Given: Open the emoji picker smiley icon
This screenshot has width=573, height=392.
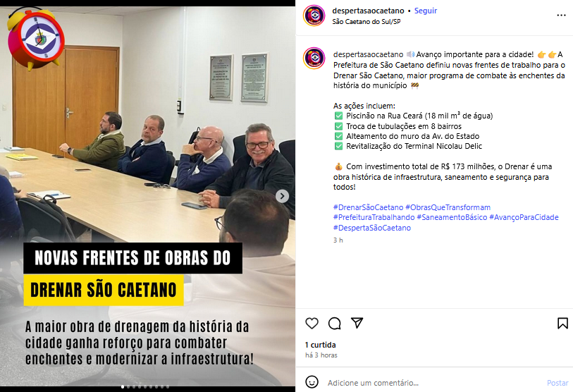Looking at the screenshot, I should pyautogui.click(x=312, y=382).
